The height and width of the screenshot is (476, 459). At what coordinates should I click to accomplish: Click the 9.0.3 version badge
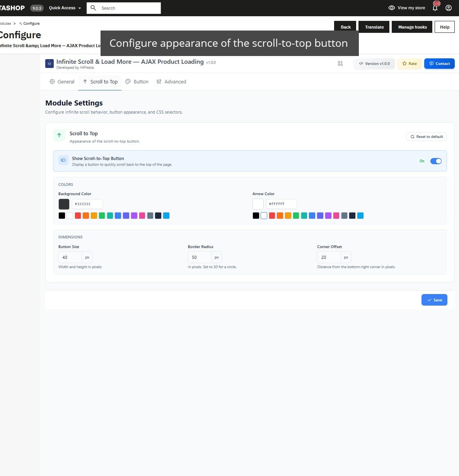coord(37,8)
